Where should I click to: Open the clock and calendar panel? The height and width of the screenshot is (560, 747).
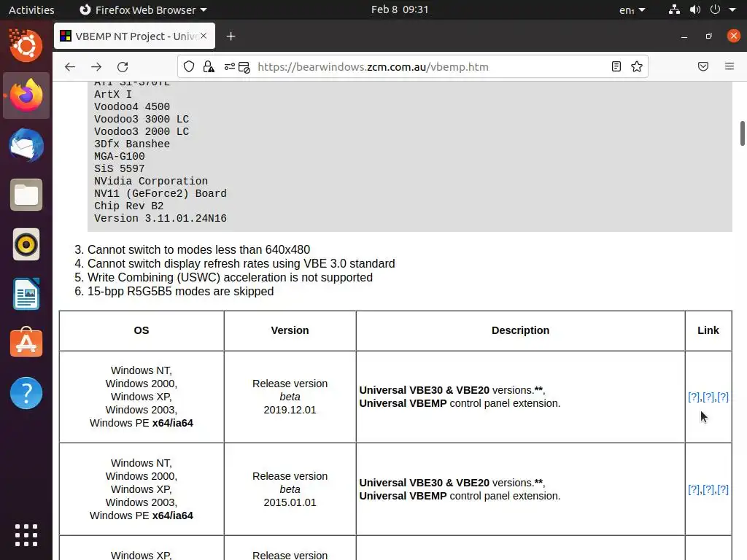point(400,9)
